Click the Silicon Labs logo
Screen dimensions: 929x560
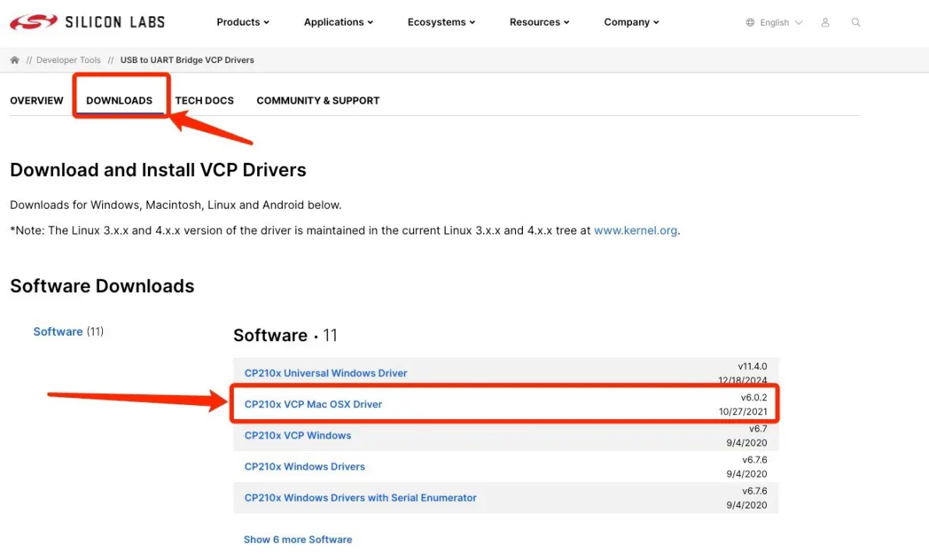87,22
